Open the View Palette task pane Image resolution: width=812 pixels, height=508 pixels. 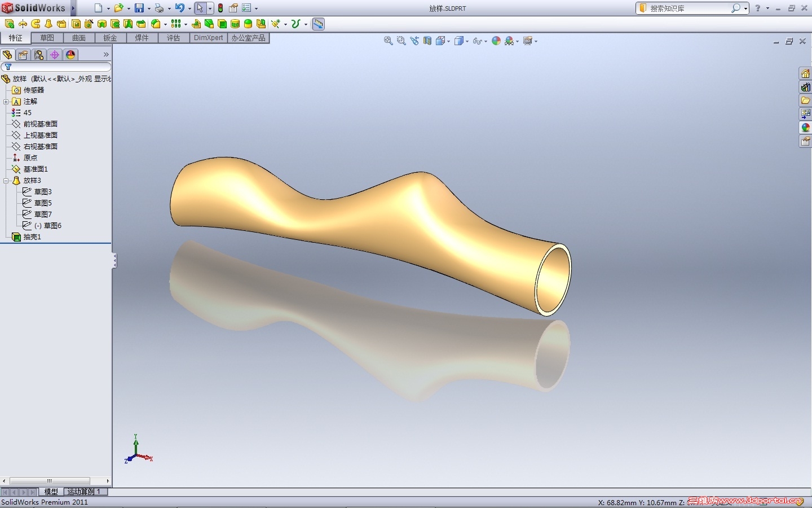tap(805, 114)
